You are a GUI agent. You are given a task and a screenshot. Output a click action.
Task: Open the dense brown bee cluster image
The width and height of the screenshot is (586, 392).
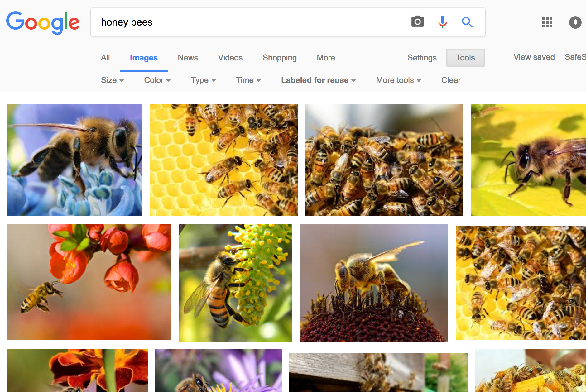(384, 160)
